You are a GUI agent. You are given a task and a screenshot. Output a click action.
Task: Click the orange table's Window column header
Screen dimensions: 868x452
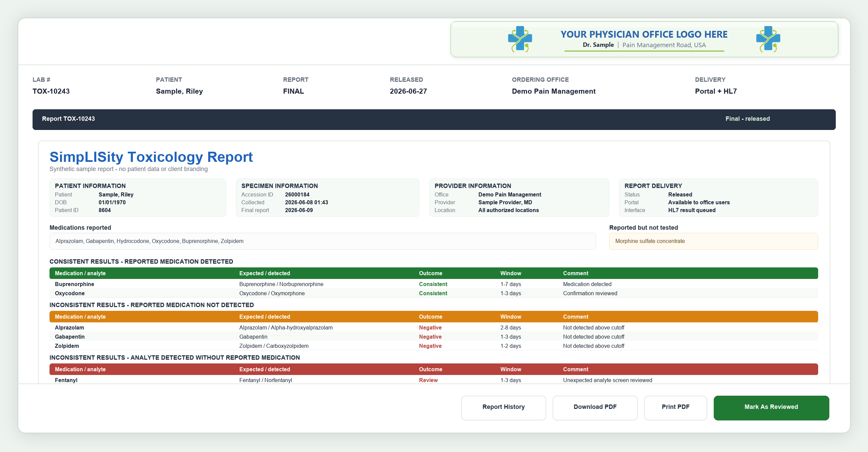pos(511,317)
